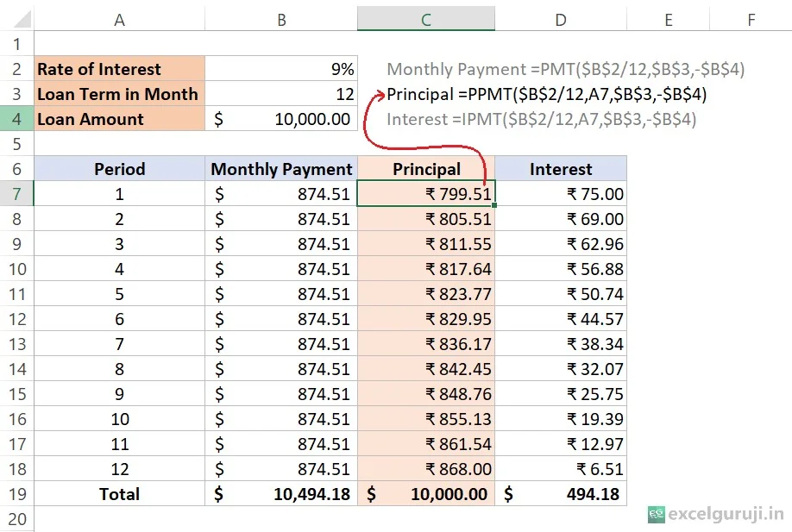Select the principal cell ₹ 817.64
This screenshot has width=792, height=532.
[x=426, y=268]
